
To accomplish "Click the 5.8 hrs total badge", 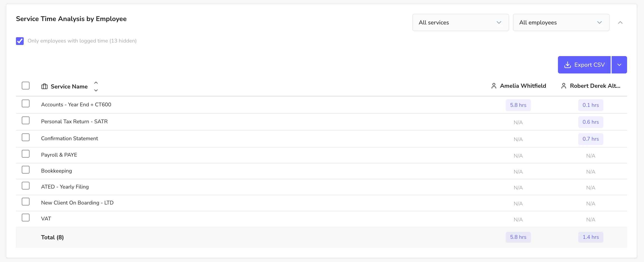I will pyautogui.click(x=518, y=237).
